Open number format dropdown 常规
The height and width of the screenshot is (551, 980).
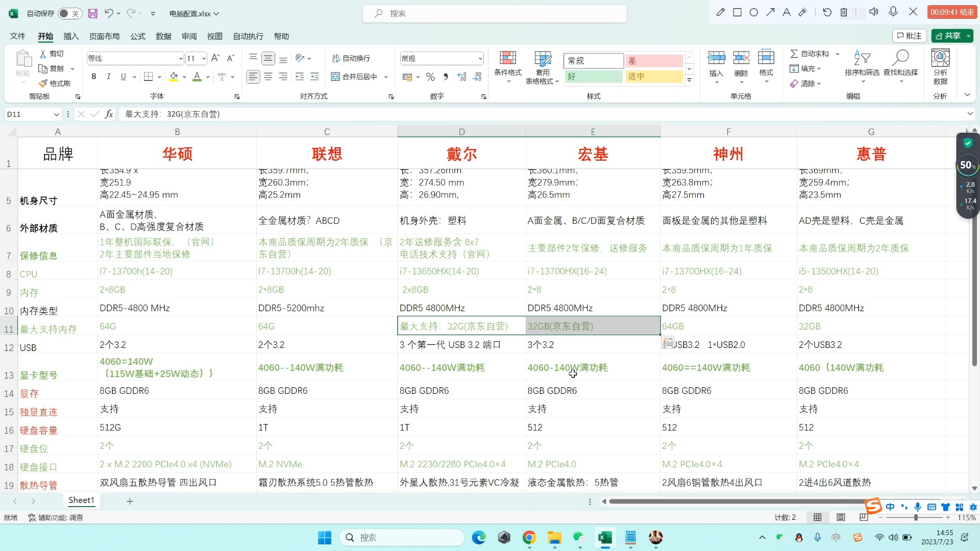point(480,59)
